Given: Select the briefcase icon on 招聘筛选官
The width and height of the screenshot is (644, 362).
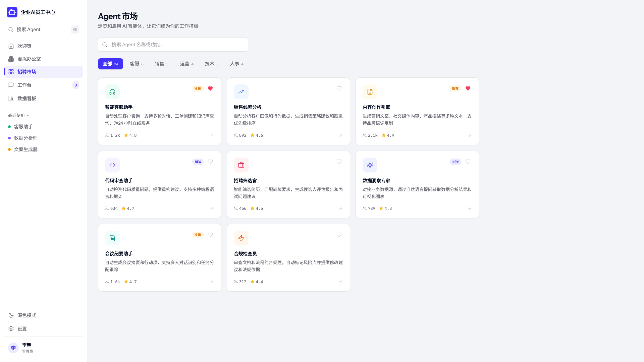Looking at the screenshot, I should click(241, 165).
